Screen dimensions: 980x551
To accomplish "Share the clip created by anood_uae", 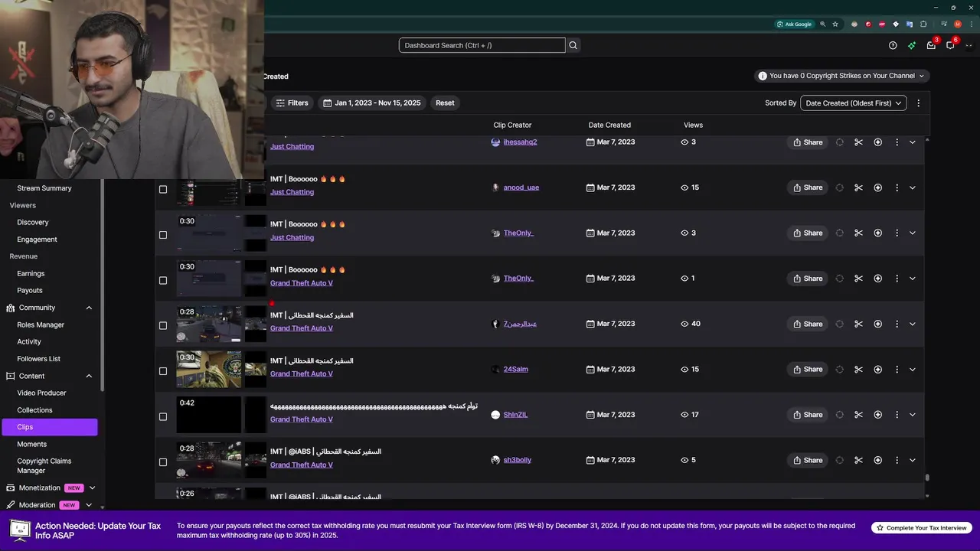I will tap(807, 187).
